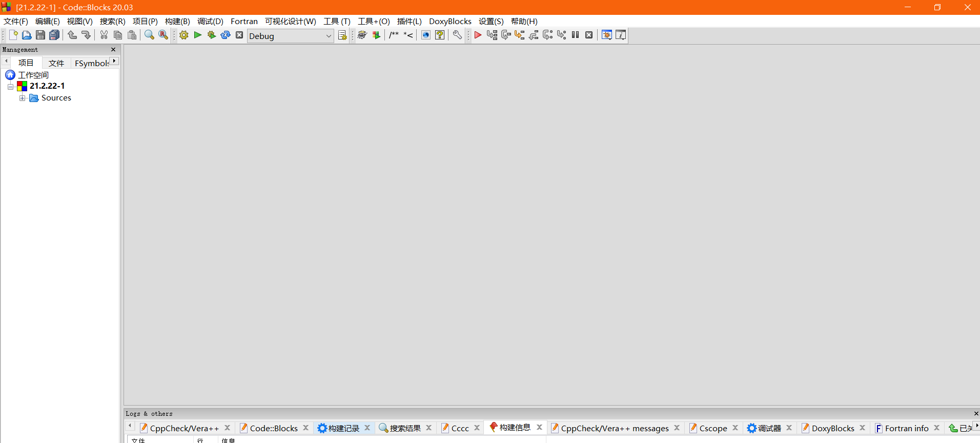Open the 插件(L) menu
The image size is (980, 443).
(x=409, y=21)
